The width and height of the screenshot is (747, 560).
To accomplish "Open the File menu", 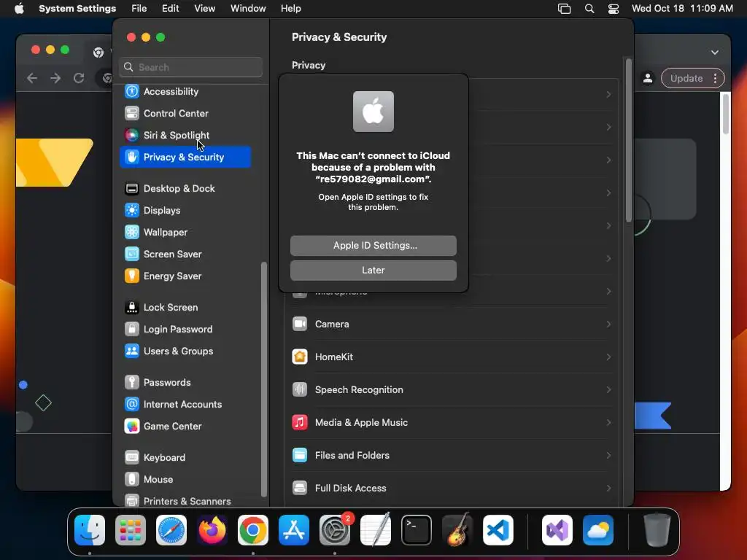I will (x=139, y=9).
